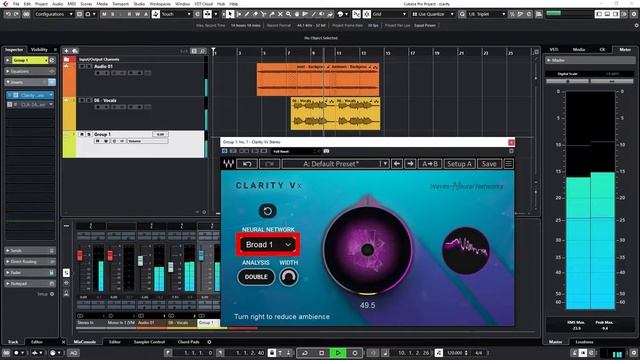Select the Glue tool
The image size is (640, 360).
point(272,14)
